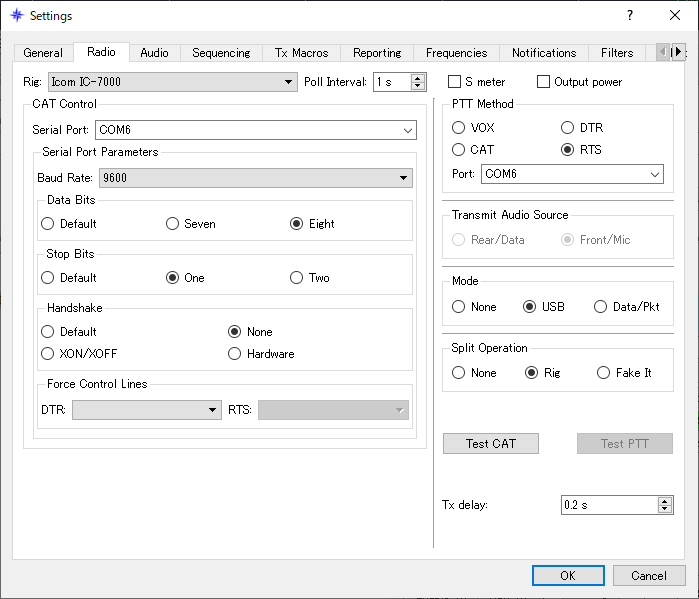The height and width of the screenshot is (599, 699).
Task: Click the OK button
Action: [568, 575]
